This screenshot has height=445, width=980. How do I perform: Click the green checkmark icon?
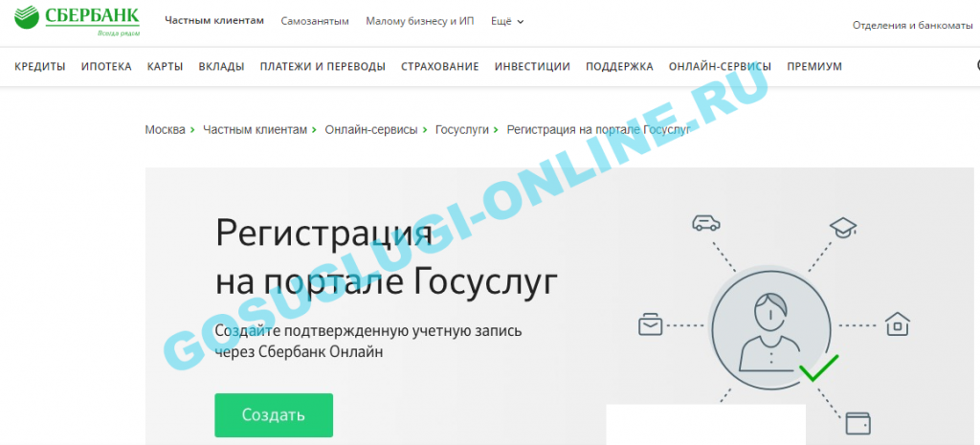pos(818,368)
